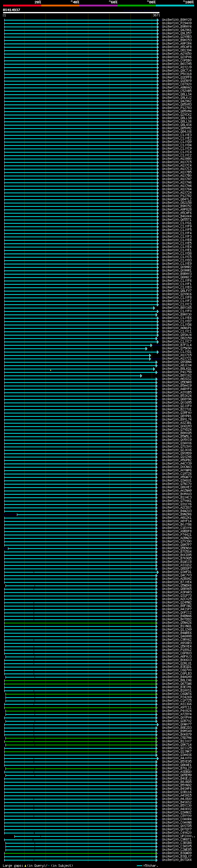The height and width of the screenshot is (868, 197).
Task: Select label UniRef100_P12783
Action: tap(177, 108)
